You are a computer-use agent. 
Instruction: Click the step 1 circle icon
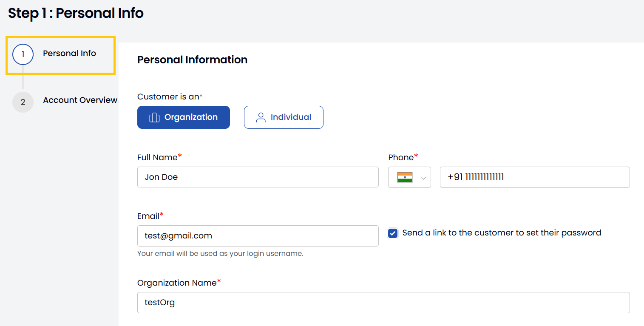[x=23, y=54]
